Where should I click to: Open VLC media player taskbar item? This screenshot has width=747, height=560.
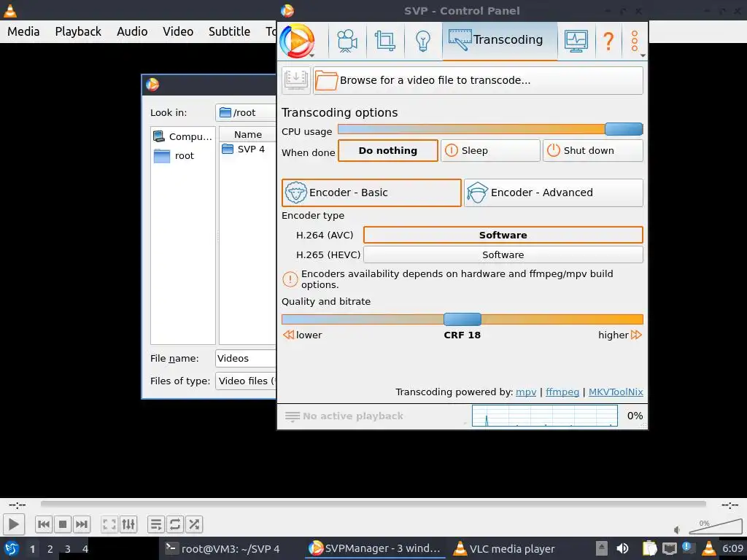click(505, 548)
